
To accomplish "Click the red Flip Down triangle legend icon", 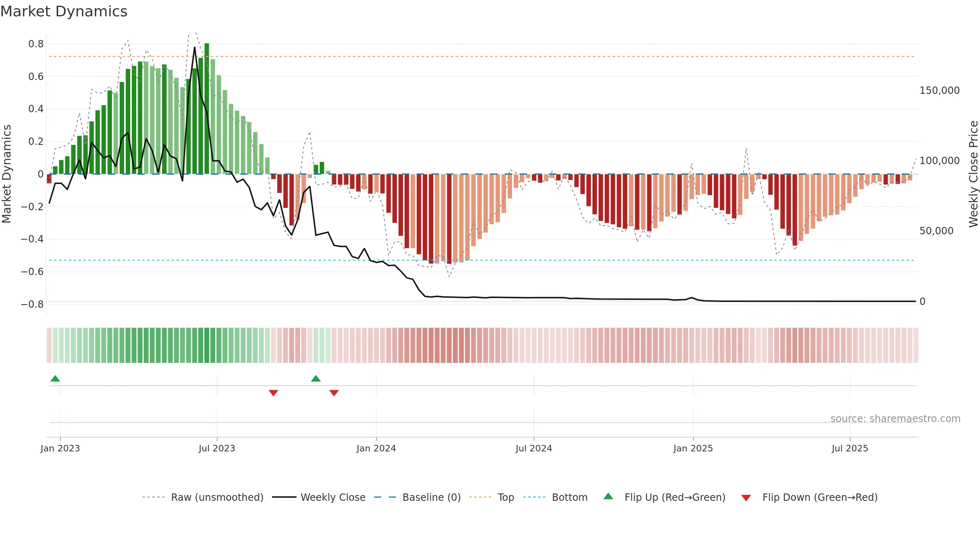I will tap(746, 498).
